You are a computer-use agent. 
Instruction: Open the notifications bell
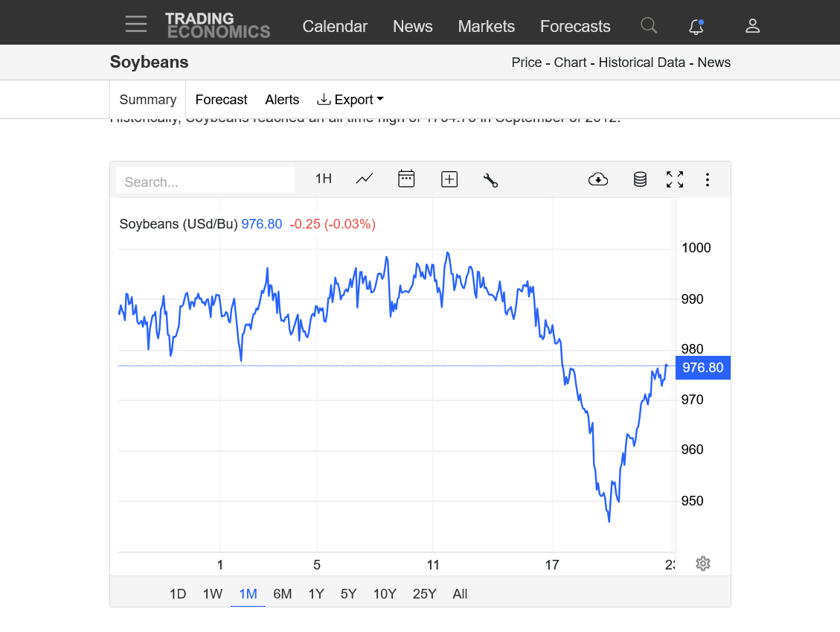coord(696,27)
